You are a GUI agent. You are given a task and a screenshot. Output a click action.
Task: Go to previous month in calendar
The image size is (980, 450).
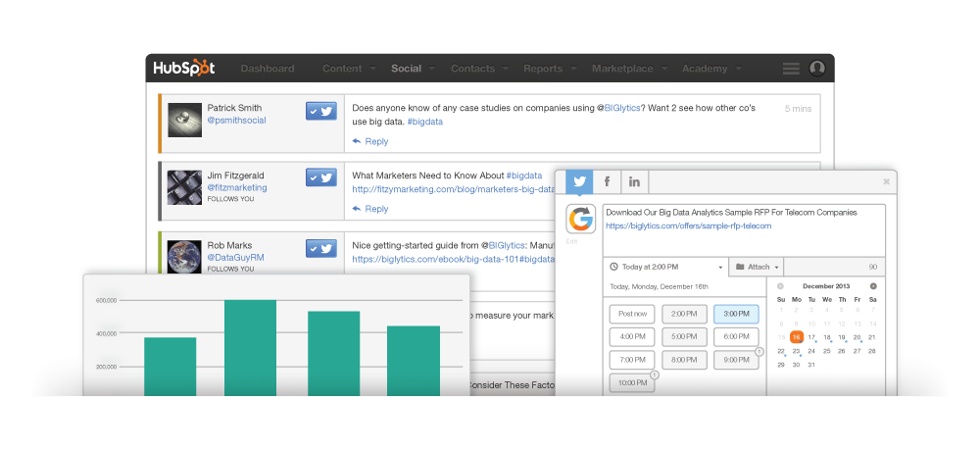pos(781,286)
